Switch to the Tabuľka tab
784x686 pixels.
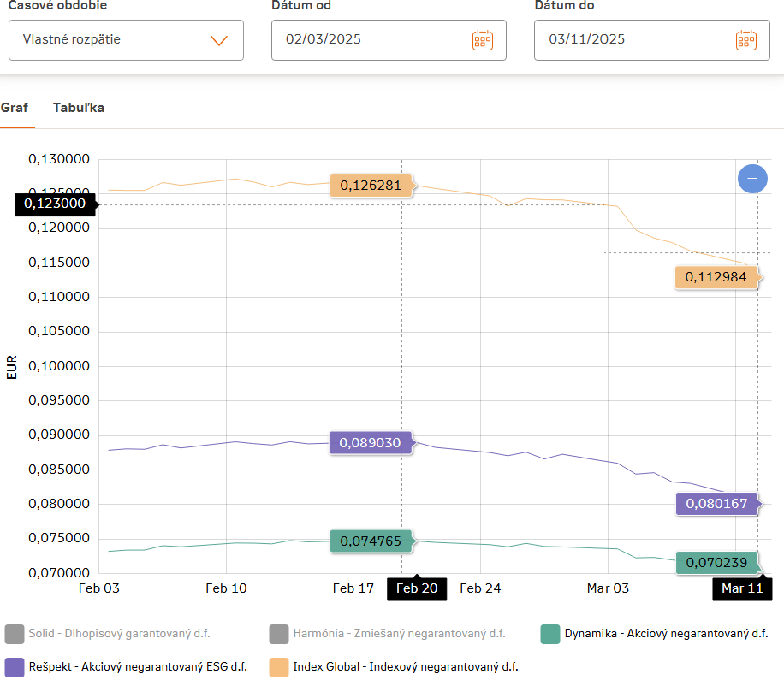click(x=79, y=108)
